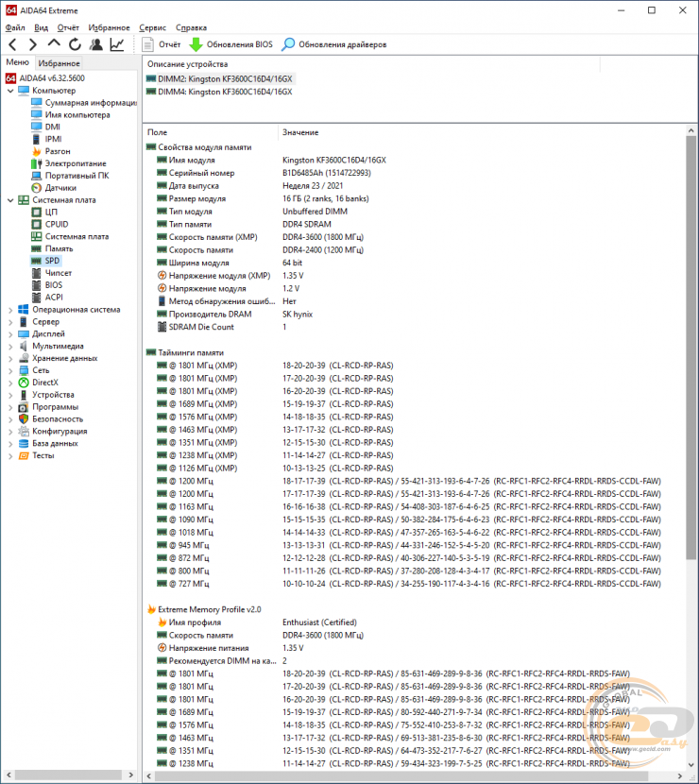Viewport: 699px width, 784px height.
Task: Click the IPMI icon in the tree
Action: [x=36, y=139]
